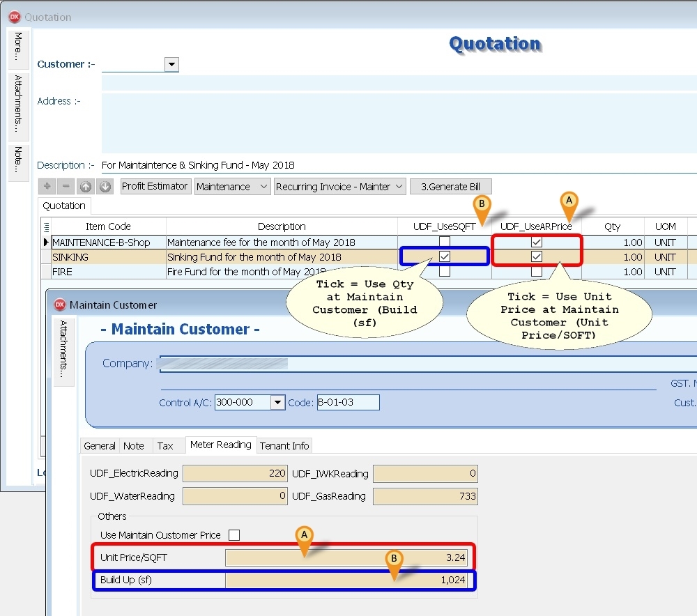Click the remove row minus icon

click(66, 187)
